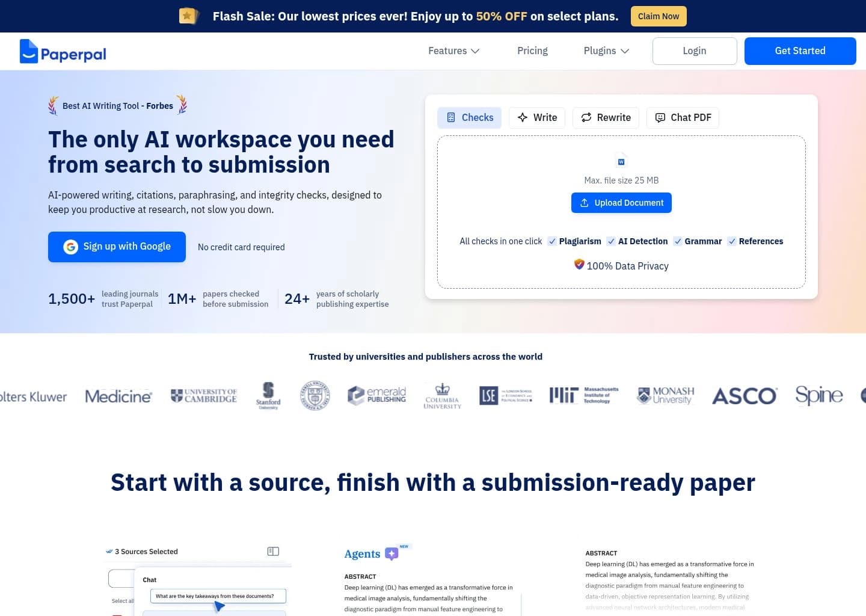Click the LSE logo
The height and width of the screenshot is (616, 866).
click(506, 395)
